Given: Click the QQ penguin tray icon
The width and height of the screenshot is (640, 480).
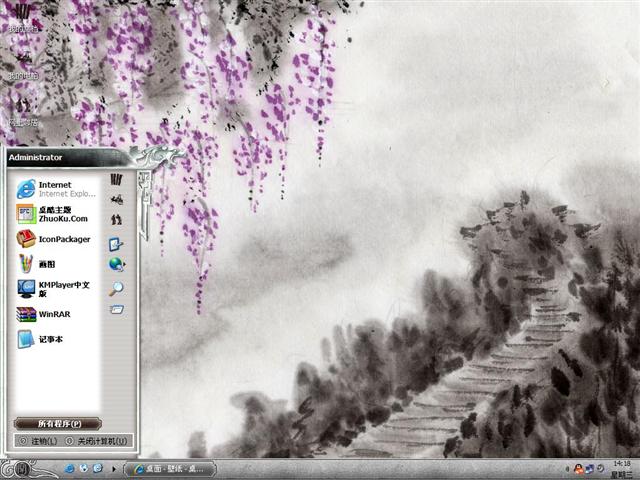Looking at the screenshot, I should coord(578,469).
